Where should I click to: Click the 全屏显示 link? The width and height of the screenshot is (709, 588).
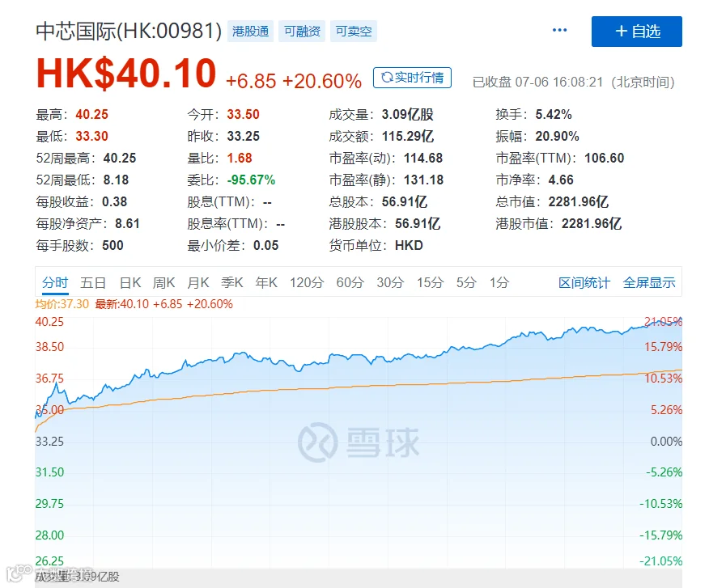pos(649,283)
